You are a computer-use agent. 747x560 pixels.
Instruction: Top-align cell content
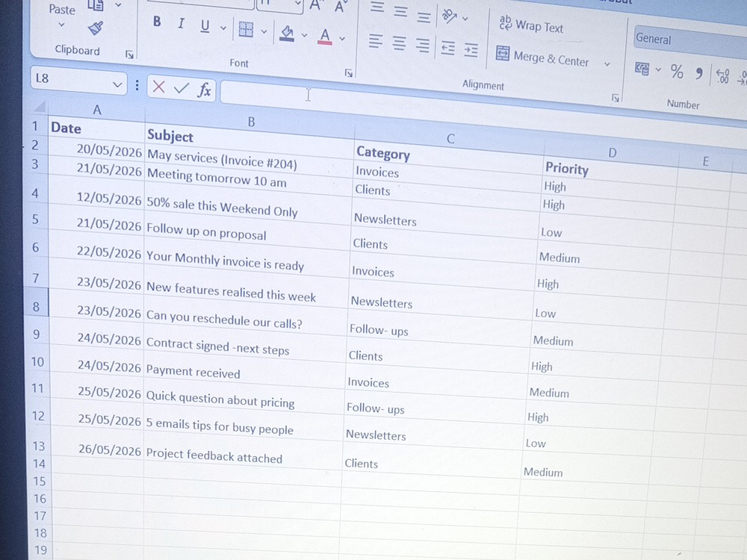[377, 7]
